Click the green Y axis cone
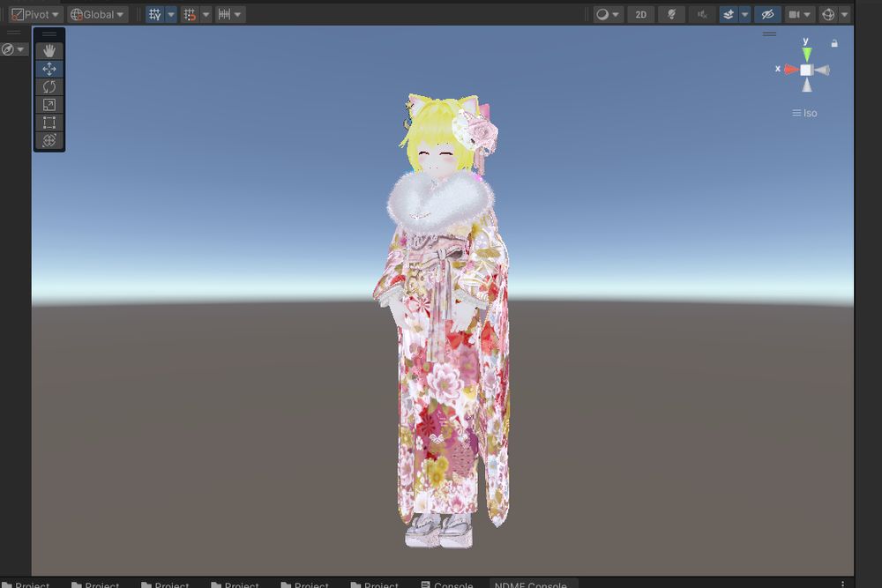The width and height of the screenshot is (882, 588). point(807,54)
